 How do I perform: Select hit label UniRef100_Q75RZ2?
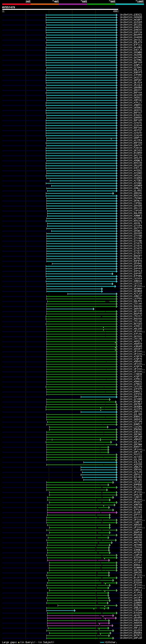[131, 384]
